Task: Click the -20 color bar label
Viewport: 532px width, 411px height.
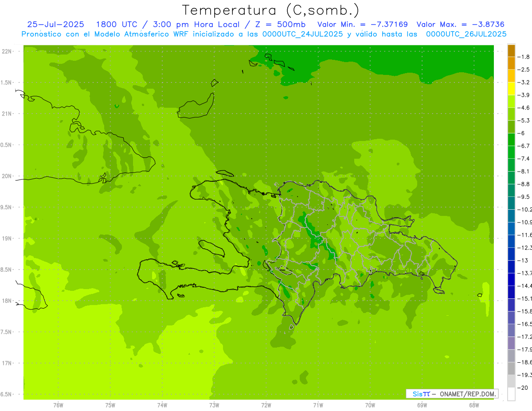Action: (x=522, y=388)
